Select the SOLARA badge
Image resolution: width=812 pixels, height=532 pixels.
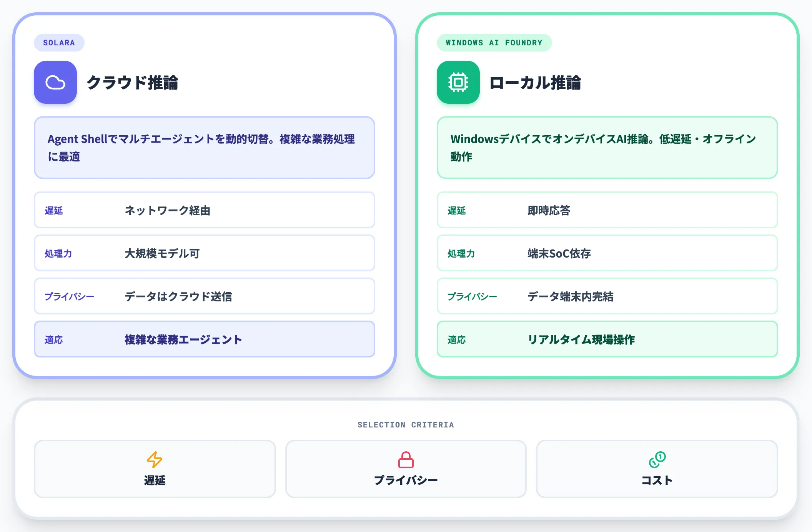59,43
